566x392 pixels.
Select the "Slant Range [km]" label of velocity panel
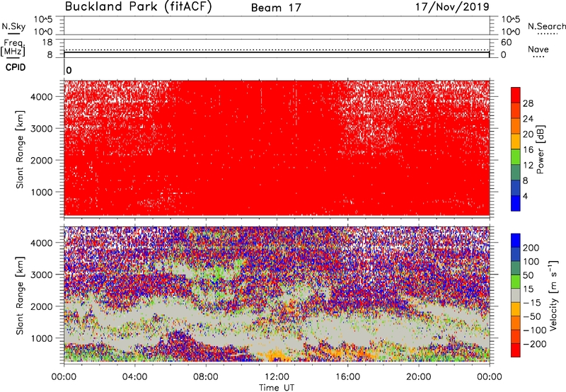point(20,295)
